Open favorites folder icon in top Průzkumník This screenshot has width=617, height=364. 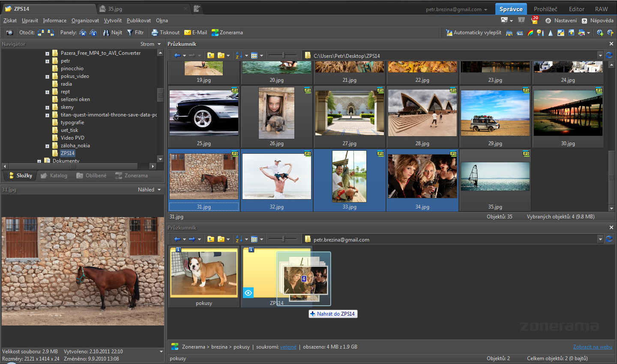click(x=221, y=55)
